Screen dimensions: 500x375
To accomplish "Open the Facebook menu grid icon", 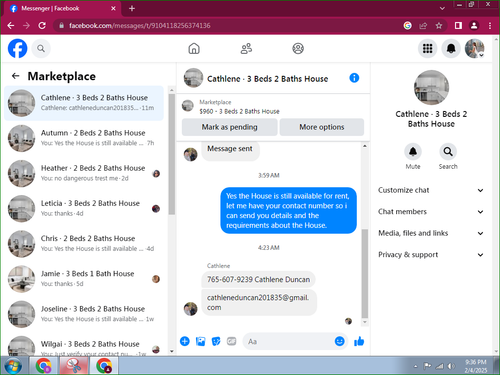I will coord(427,49).
